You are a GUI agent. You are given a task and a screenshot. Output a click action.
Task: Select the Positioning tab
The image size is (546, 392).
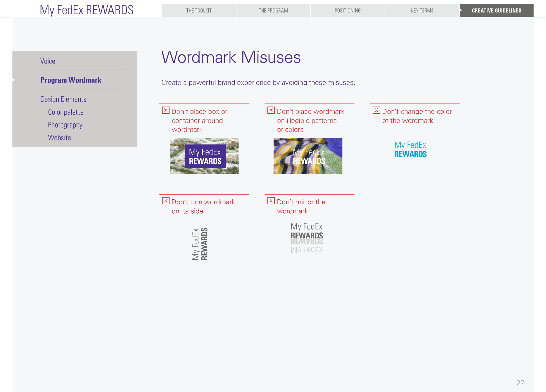tap(347, 11)
